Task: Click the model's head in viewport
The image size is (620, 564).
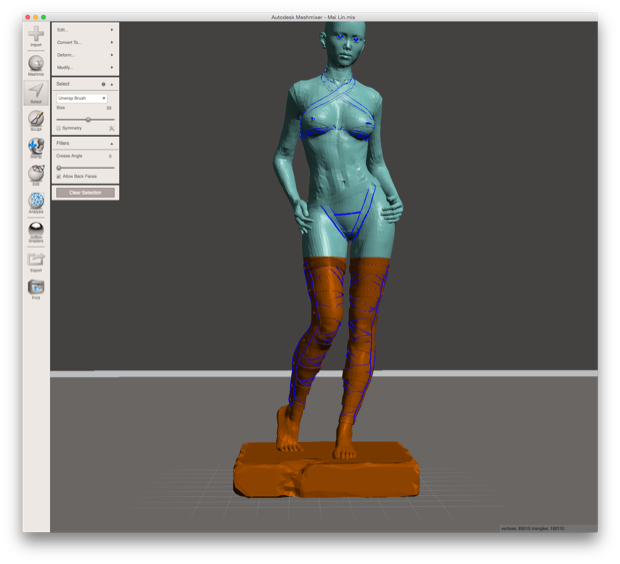Action: pos(345,43)
